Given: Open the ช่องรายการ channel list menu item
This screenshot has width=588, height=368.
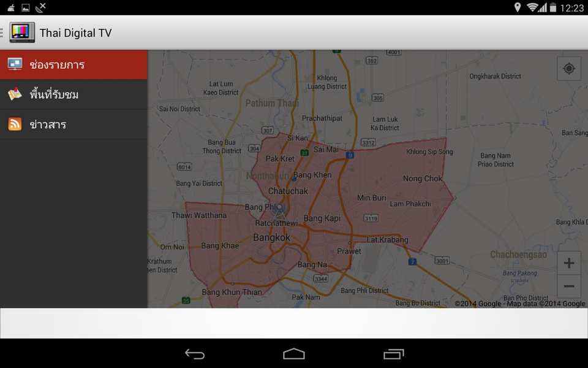Looking at the screenshot, I should pos(73,64).
